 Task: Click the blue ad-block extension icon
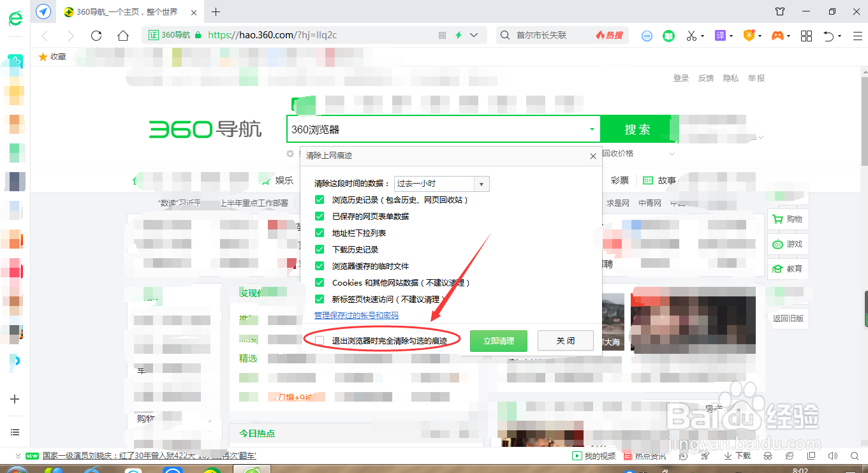click(647, 36)
